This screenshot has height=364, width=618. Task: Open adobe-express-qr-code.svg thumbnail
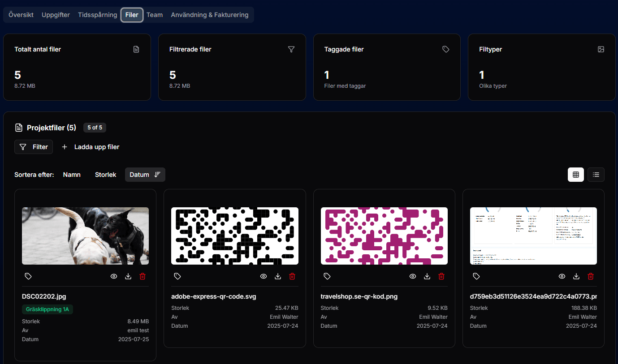pos(235,236)
